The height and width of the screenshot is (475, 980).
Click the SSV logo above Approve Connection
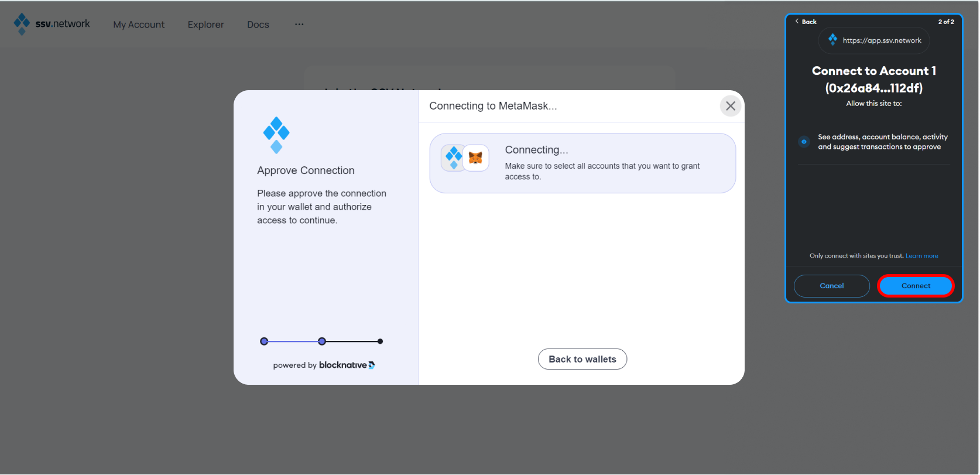[x=276, y=135]
